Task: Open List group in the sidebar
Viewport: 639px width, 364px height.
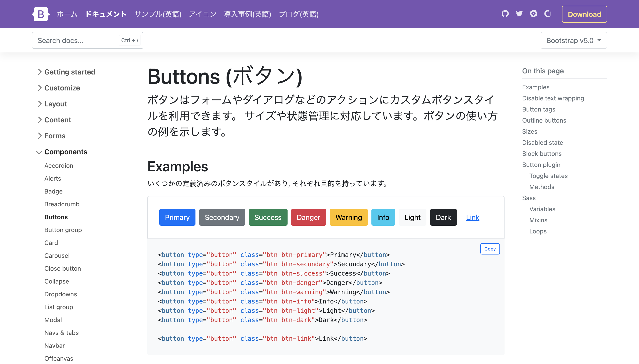Action: pyautogui.click(x=59, y=307)
